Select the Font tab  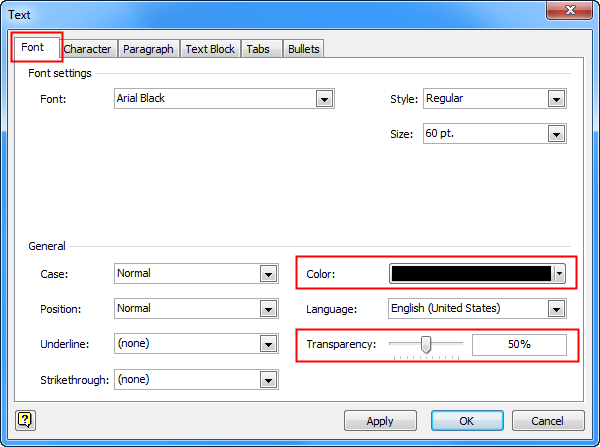click(32, 47)
